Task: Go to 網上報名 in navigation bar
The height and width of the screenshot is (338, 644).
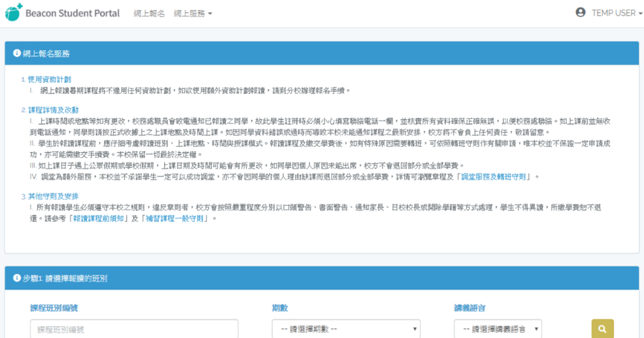Action: (x=149, y=13)
